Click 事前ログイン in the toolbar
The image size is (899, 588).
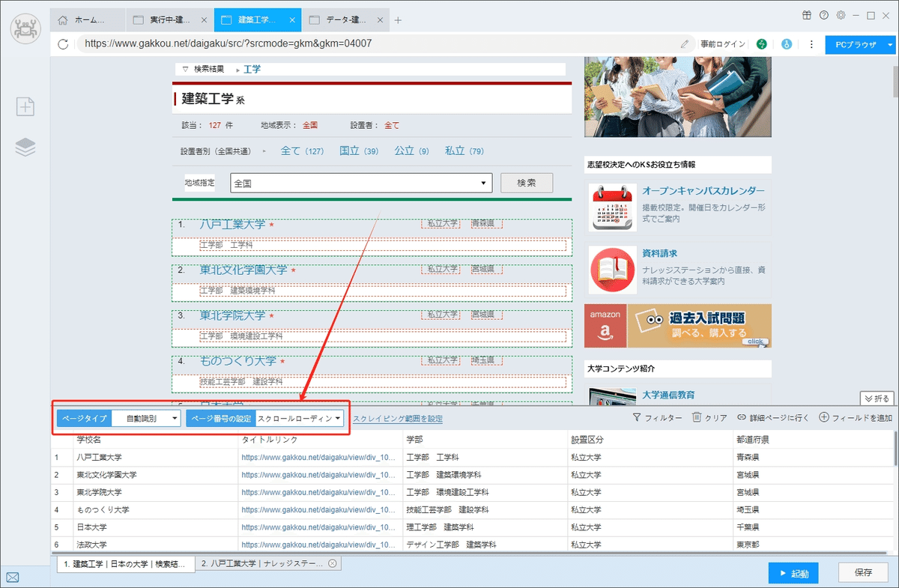723,44
